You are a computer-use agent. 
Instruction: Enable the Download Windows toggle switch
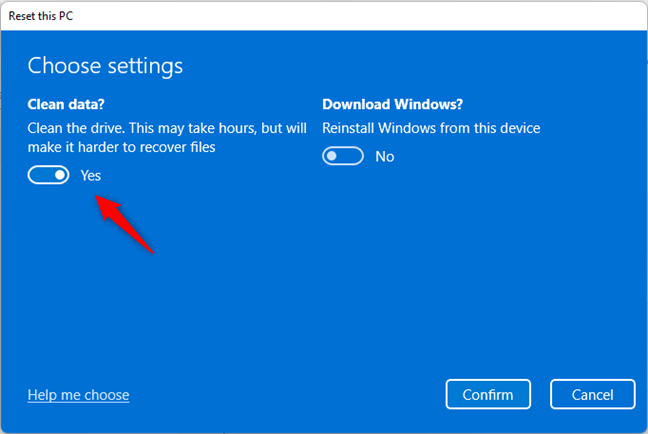[x=342, y=156]
